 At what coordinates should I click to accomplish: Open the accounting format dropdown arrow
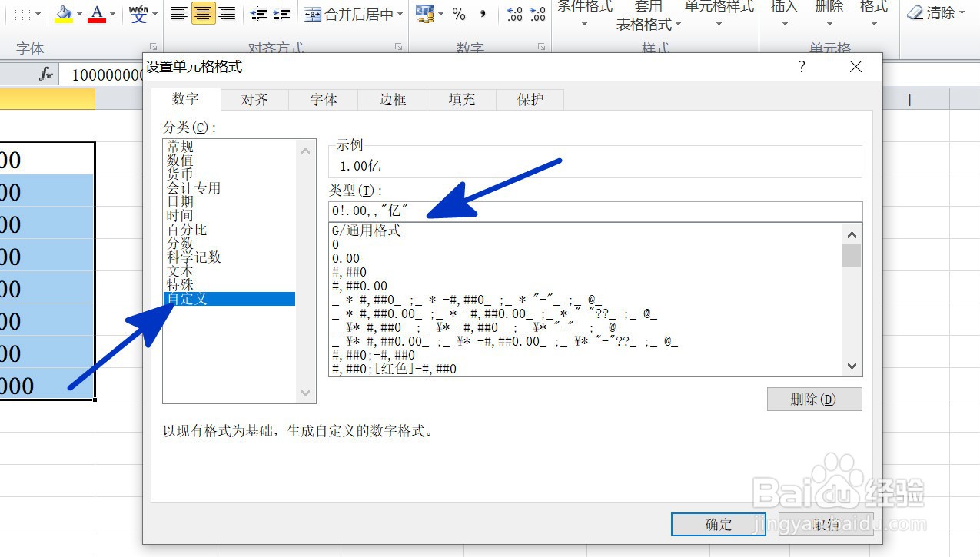(440, 13)
